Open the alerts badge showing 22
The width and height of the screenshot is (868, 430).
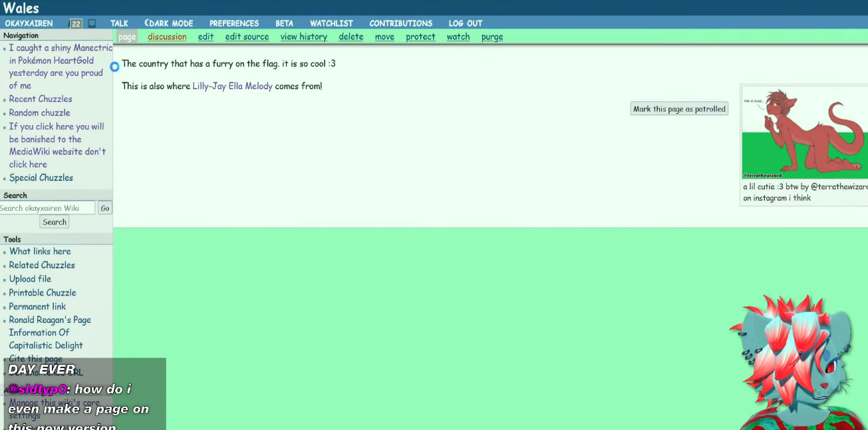click(x=76, y=24)
